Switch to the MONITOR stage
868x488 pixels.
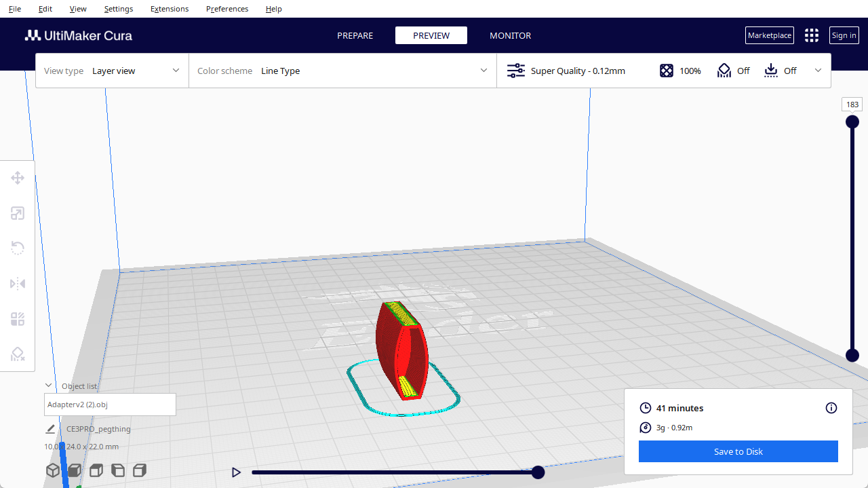pyautogui.click(x=511, y=35)
